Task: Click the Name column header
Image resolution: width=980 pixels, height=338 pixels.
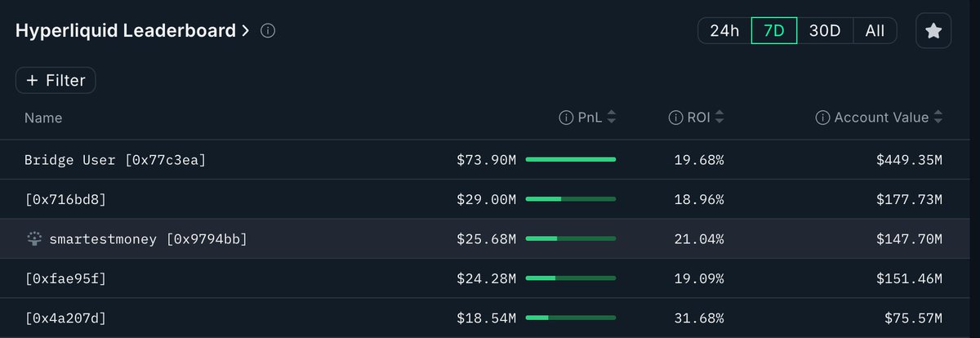Action: [43, 118]
